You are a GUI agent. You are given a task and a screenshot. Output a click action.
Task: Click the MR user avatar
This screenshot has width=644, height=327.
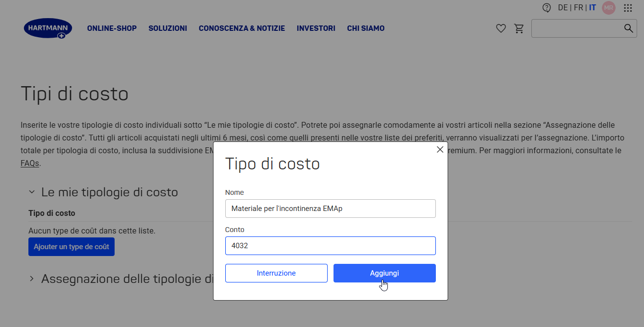pos(609,8)
